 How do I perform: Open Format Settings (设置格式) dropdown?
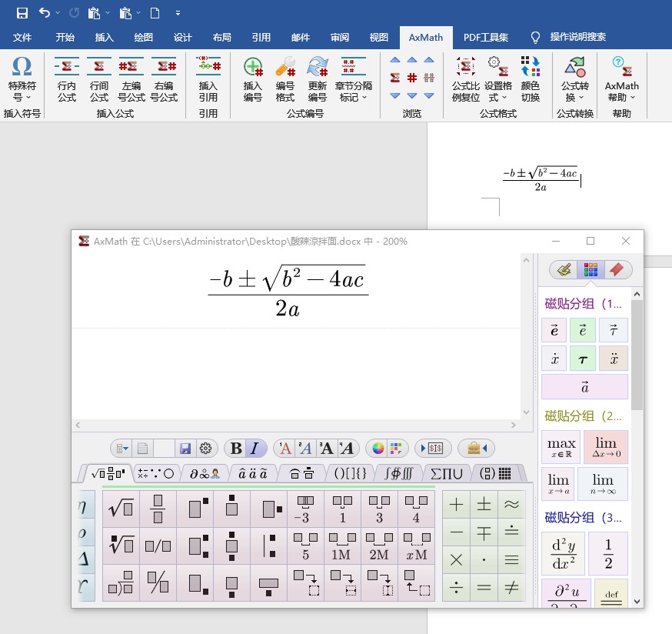pos(498,80)
